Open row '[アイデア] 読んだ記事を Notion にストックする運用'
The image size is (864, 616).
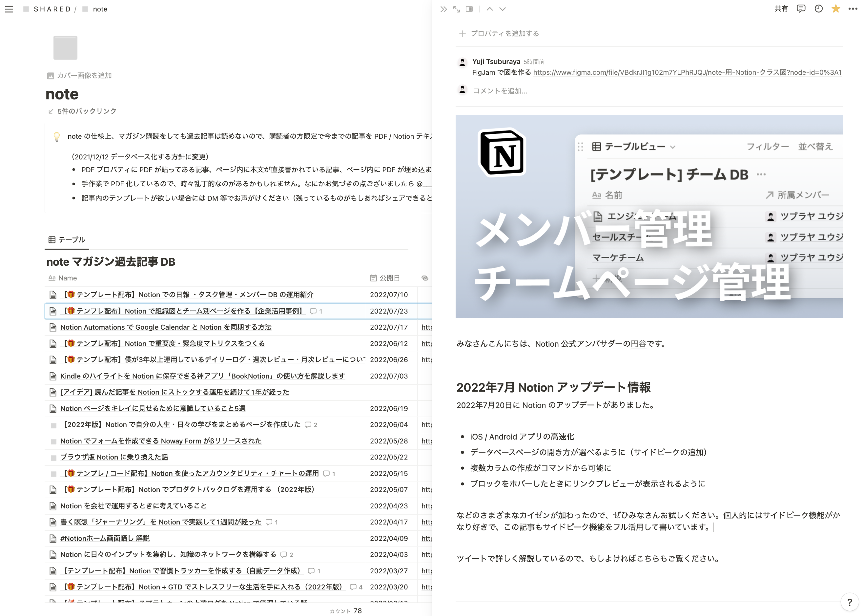click(175, 392)
